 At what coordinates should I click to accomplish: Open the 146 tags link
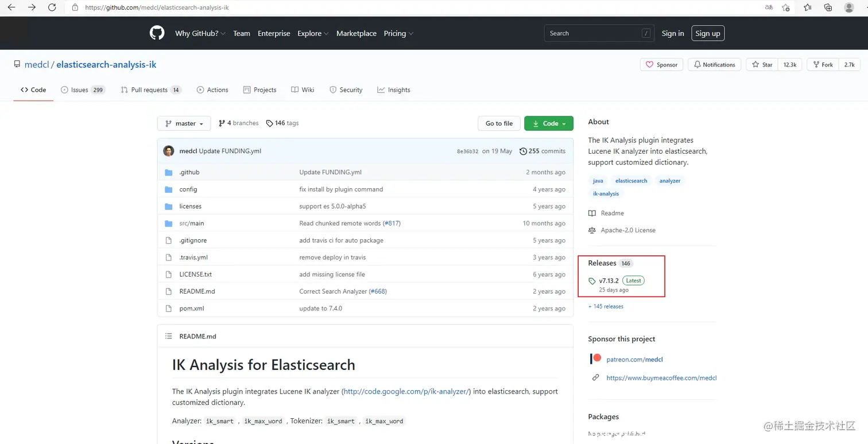[x=282, y=123]
